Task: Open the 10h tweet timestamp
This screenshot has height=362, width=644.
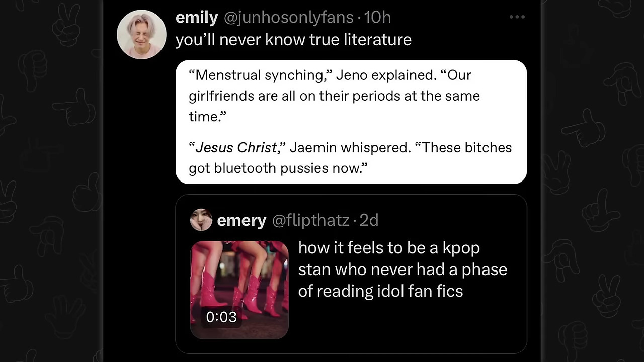Action: click(x=377, y=18)
